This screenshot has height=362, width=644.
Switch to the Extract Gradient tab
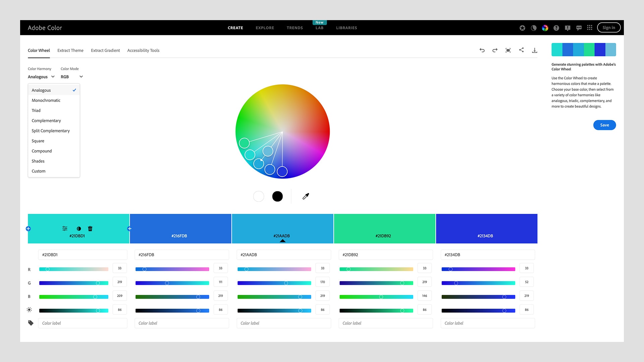pos(105,50)
